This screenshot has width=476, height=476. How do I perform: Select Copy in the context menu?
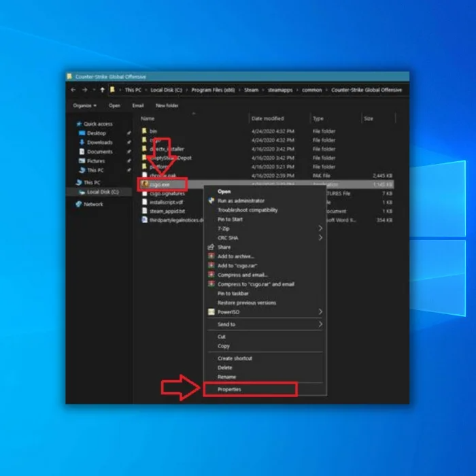(x=224, y=346)
